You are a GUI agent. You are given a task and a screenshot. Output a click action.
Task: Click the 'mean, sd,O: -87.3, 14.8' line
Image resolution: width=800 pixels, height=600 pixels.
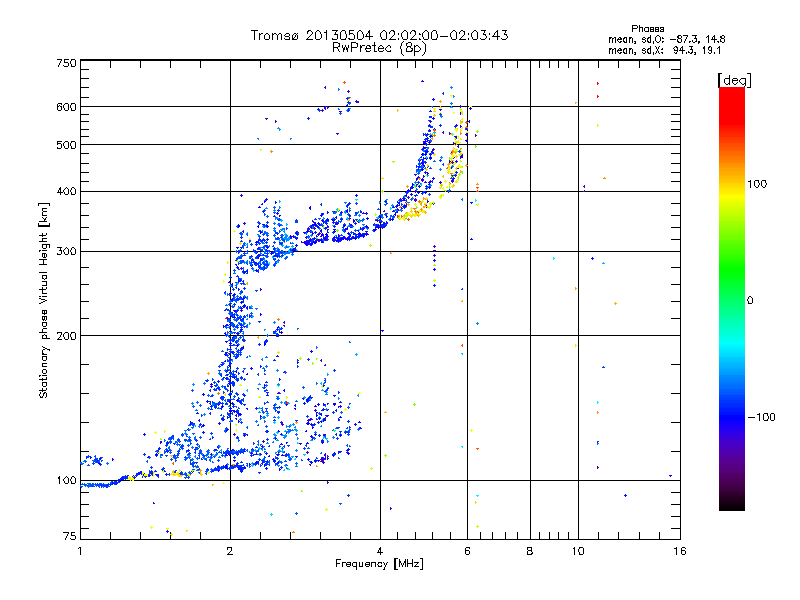pos(666,39)
